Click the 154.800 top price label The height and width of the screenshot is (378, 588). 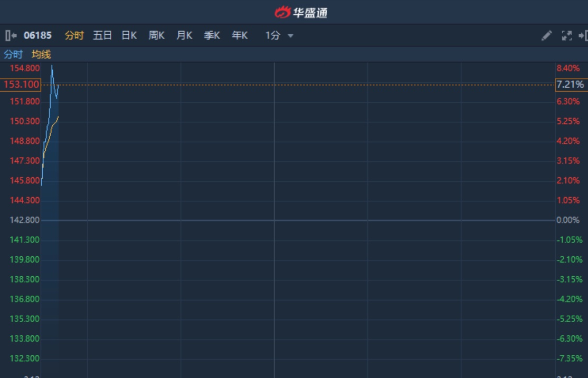click(x=24, y=68)
